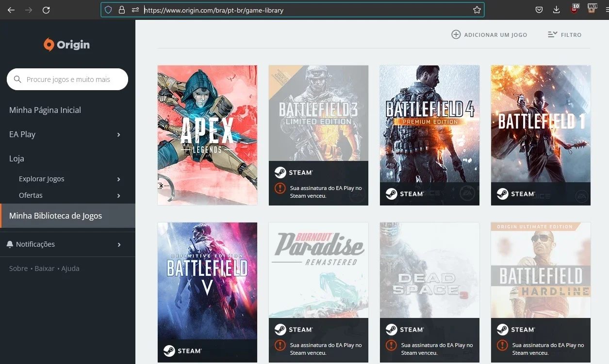Viewport: 609px width, 364px height.
Task: Click the Procure jogos search field
Action: pos(67,79)
